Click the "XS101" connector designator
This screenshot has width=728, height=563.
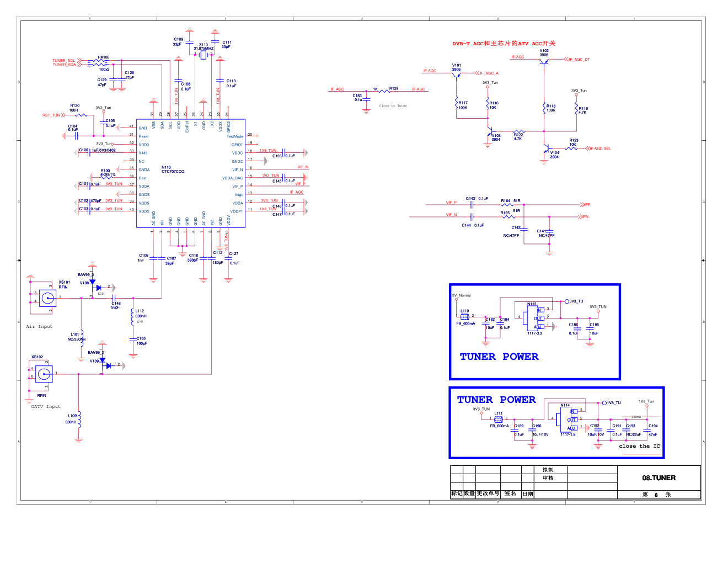click(65, 282)
